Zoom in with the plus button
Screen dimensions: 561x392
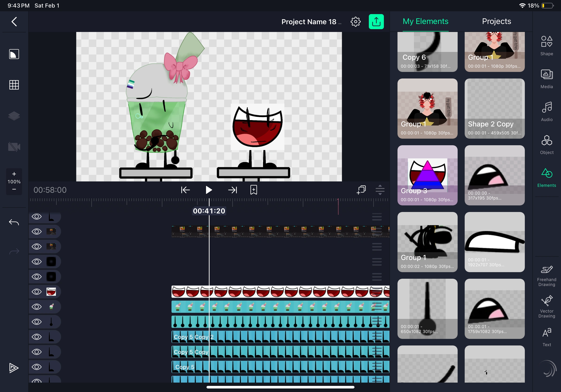(x=14, y=174)
